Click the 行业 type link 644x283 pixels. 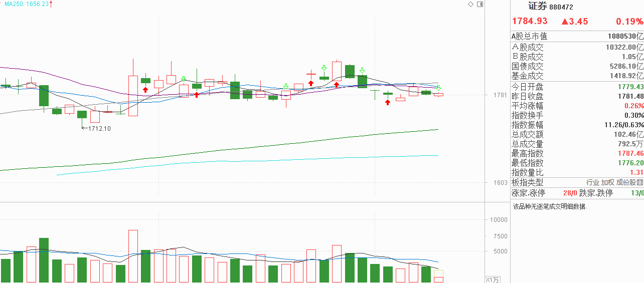tap(593, 183)
